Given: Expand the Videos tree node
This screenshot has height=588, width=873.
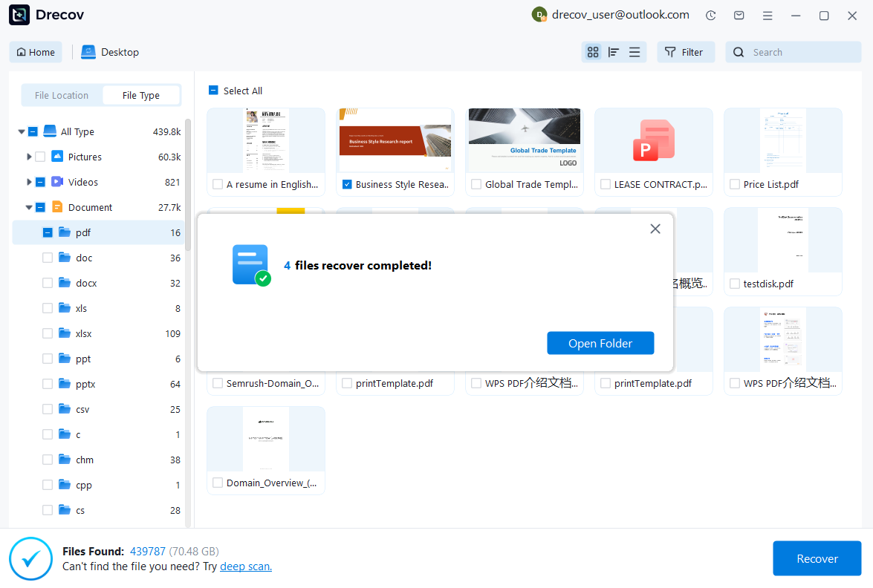Looking at the screenshot, I should (x=29, y=182).
